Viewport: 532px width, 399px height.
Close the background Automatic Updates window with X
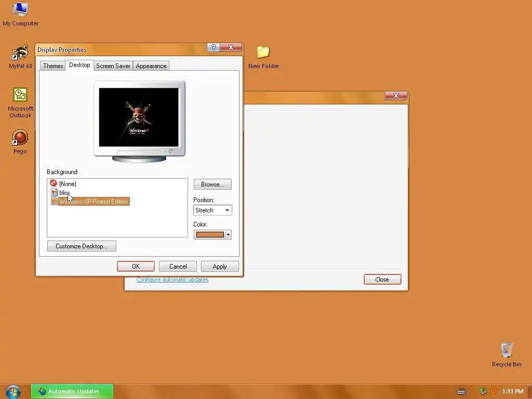(x=396, y=96)
